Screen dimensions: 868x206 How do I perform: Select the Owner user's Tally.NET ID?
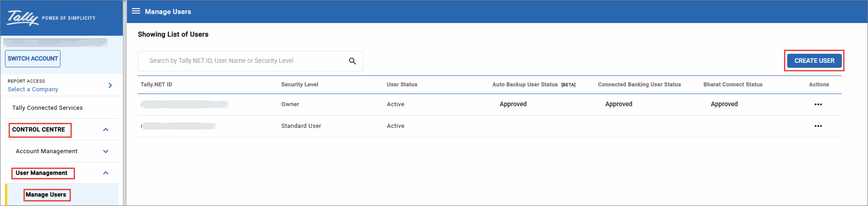pos(184,104)
